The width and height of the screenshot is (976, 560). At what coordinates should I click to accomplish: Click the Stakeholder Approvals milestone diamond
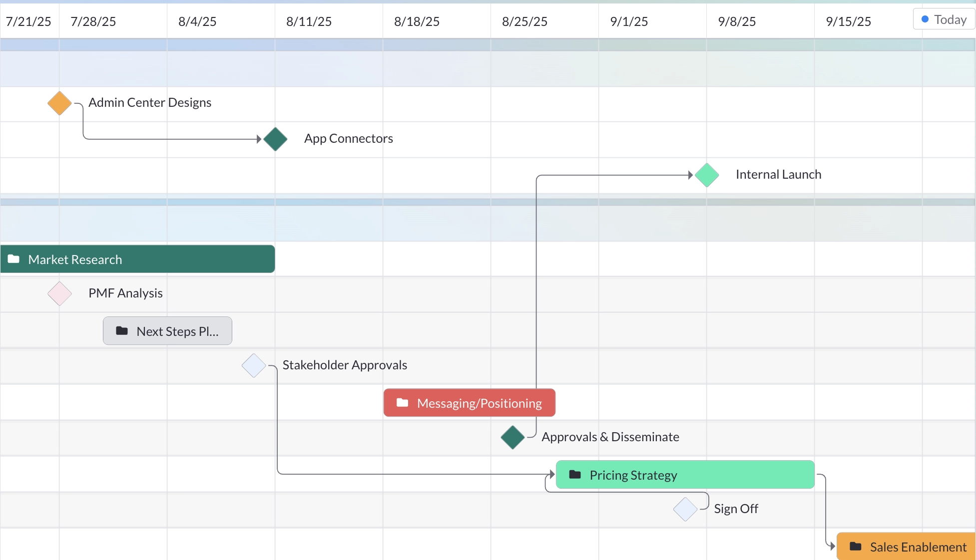pos(254,366)
